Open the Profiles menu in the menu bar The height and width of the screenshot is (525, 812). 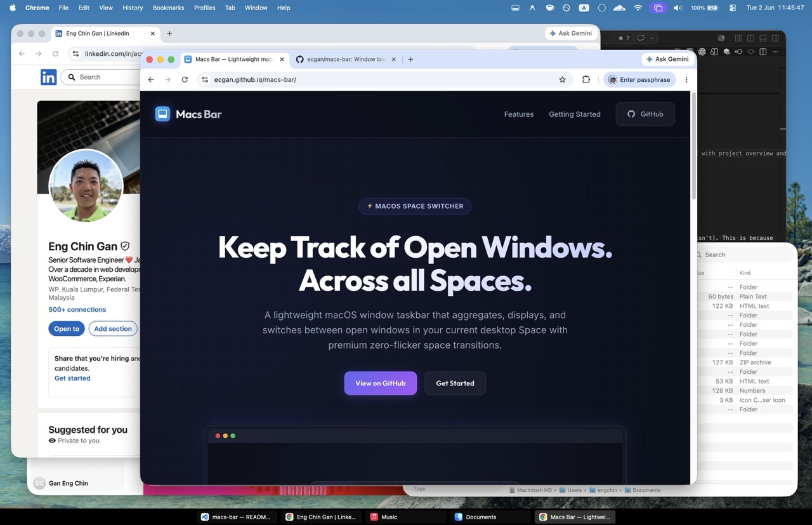pos(204,8)
